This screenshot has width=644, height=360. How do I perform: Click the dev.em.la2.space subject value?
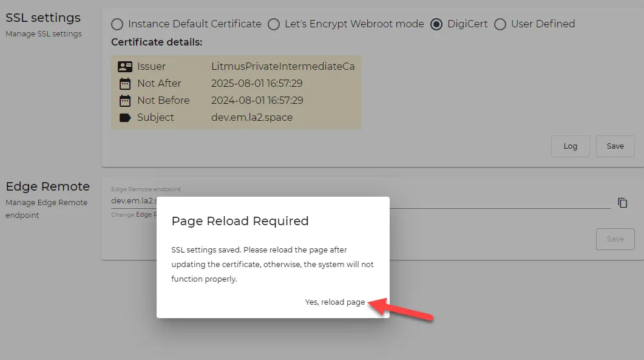tap(252, 117)
